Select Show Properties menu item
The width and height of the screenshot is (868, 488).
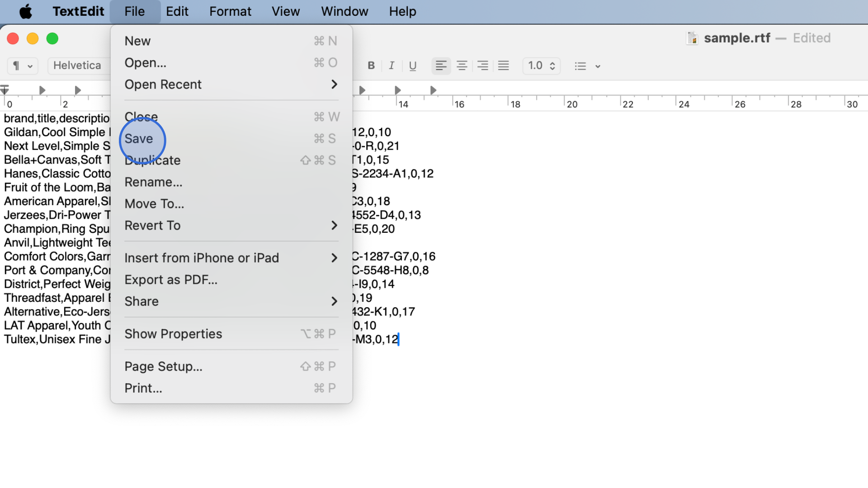click(x=231, y=334)
